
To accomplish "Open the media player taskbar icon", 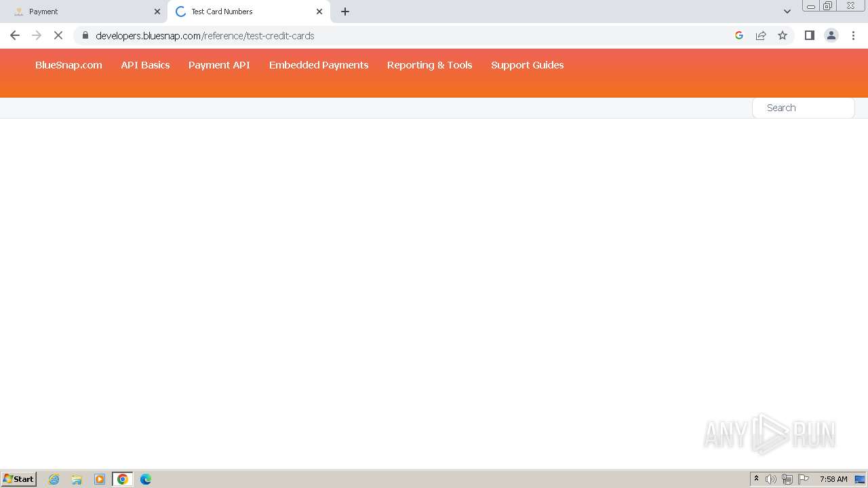I will (x=100, y=479).
